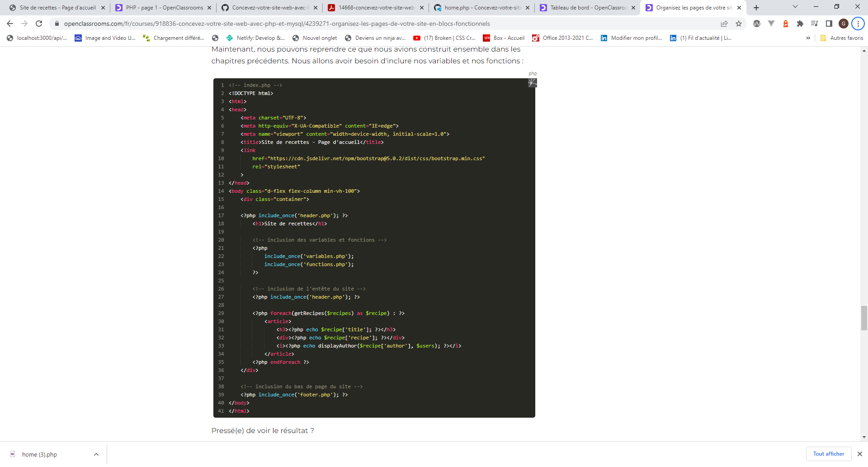Dismiss the home (3).php download bar
This screenshot has height=467, width=868.
(859, 454)
